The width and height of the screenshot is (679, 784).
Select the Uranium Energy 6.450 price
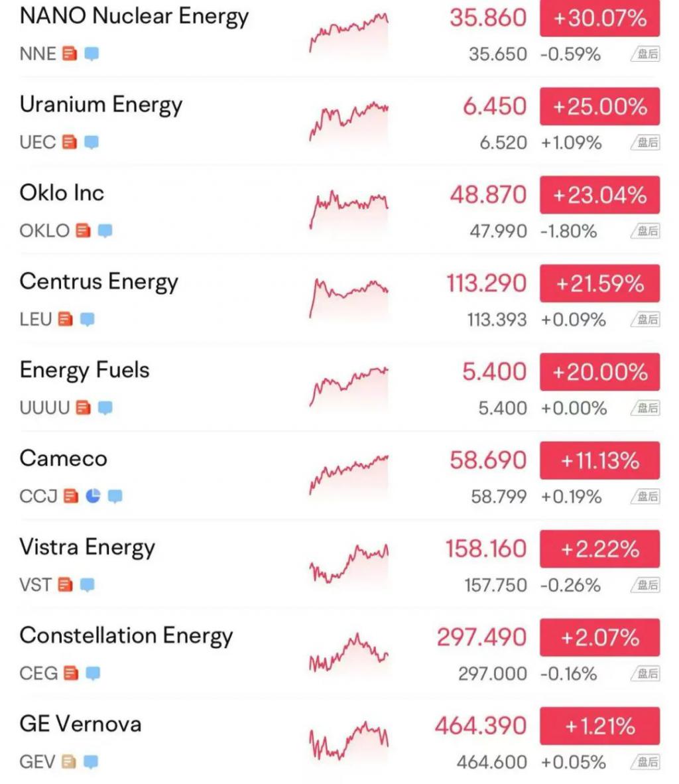pos(495,107)
